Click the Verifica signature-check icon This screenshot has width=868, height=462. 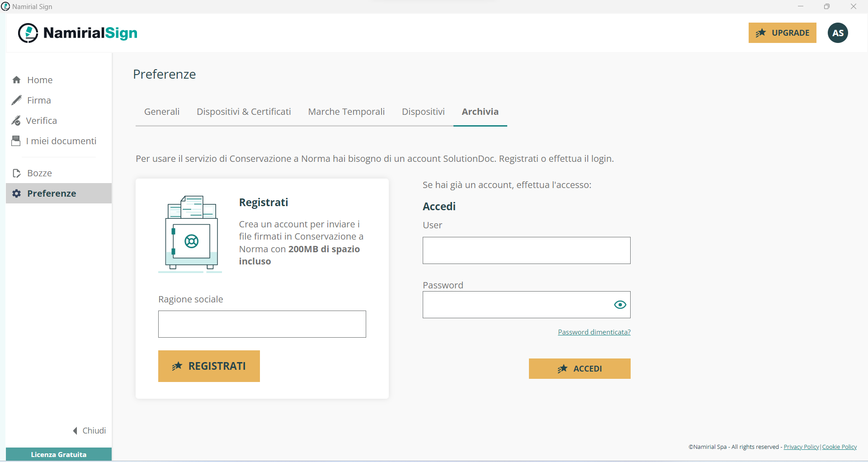tap(17, 120)
